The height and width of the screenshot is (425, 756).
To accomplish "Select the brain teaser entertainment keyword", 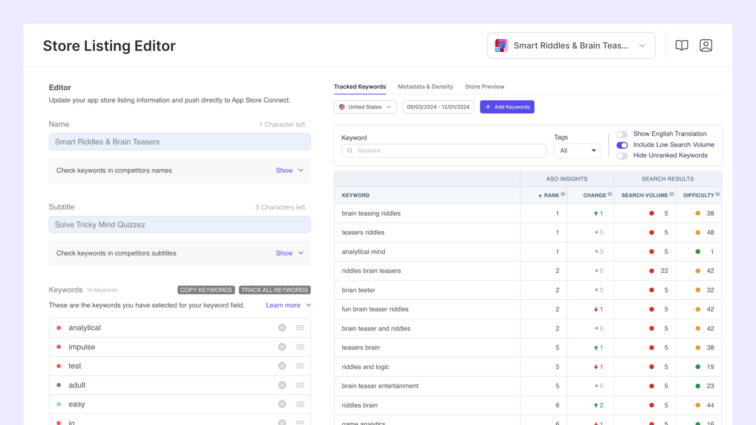I will (380, 386).
